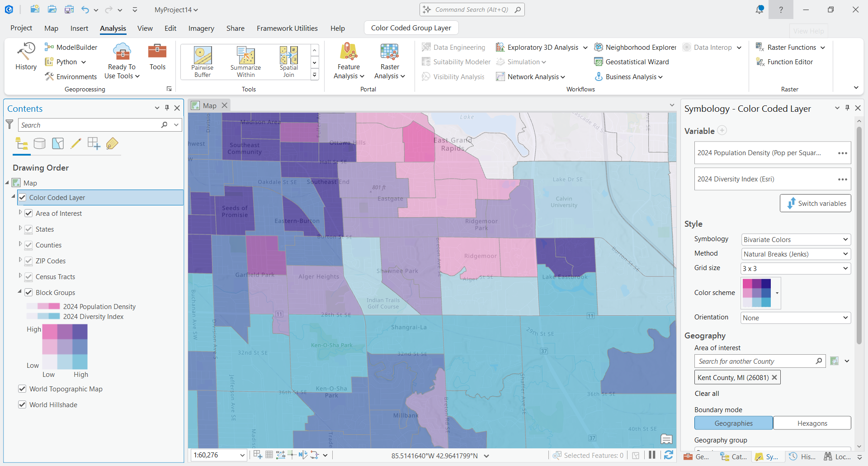Click the notifications bell icon
The image size is (868, 466).
[759, 10]
